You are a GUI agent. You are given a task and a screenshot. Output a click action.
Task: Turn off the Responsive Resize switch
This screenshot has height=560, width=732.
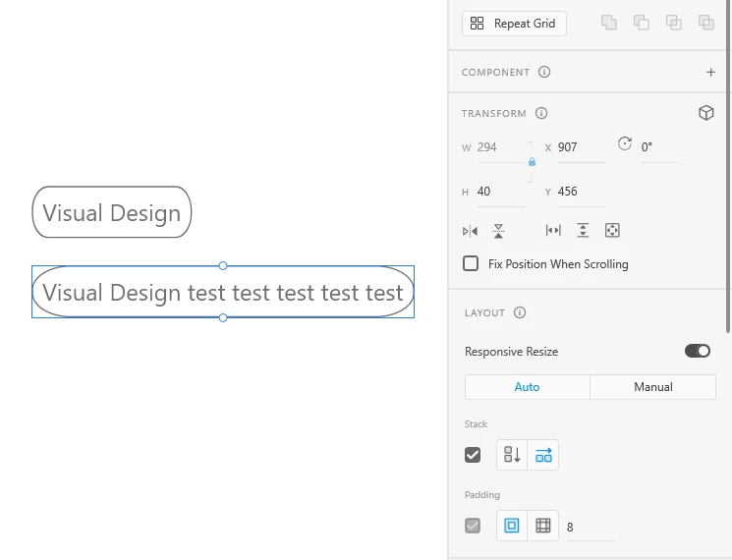pyautogui.click(x=698, y=351)
